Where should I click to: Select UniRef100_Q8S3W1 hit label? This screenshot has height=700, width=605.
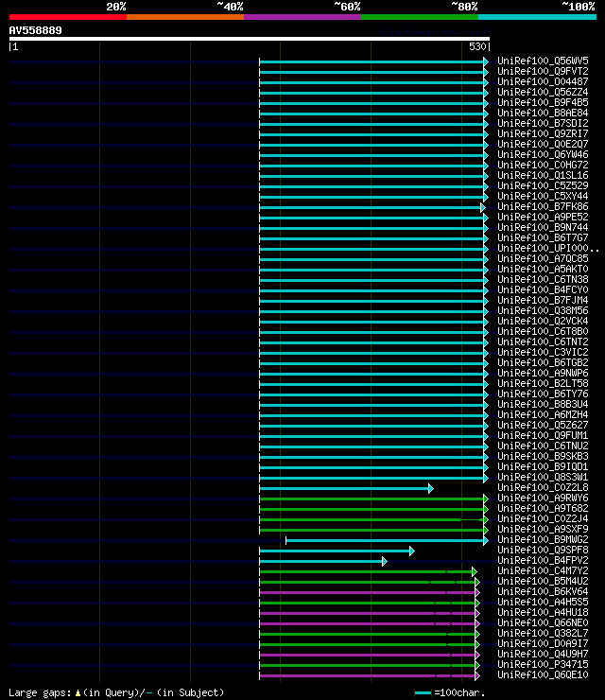coord(543,478)
